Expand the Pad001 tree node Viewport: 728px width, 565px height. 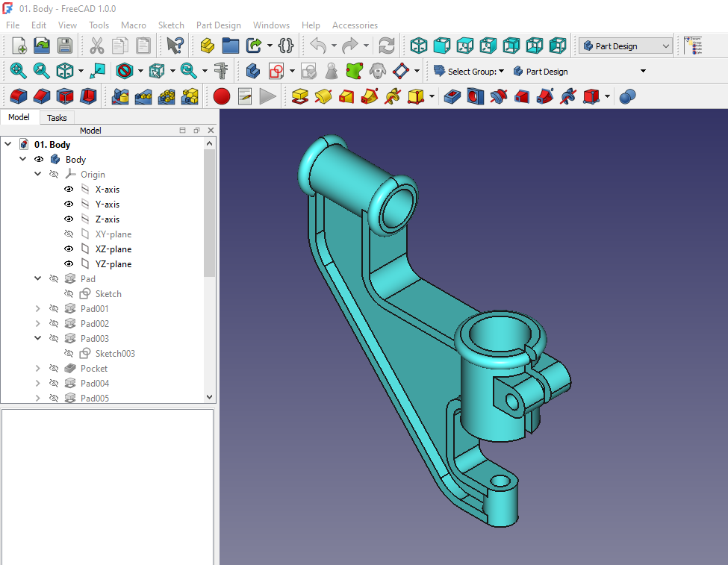38,309
